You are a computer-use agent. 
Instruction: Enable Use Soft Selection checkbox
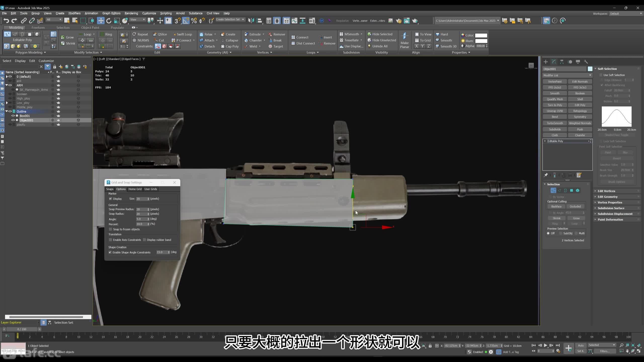[601, 75]
